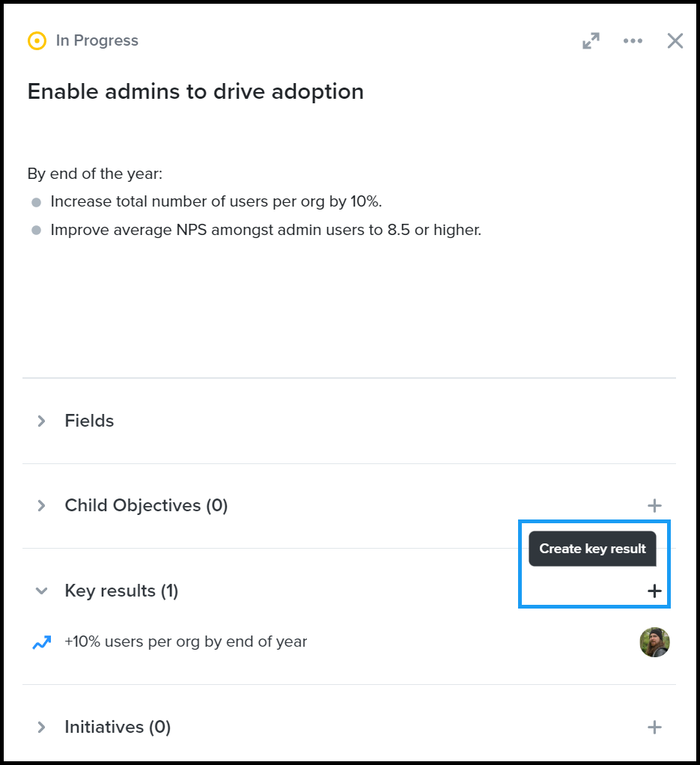Expand the Child Objectives section
Viewport: 700px width, 765px height.
click(x=42, y=505)
